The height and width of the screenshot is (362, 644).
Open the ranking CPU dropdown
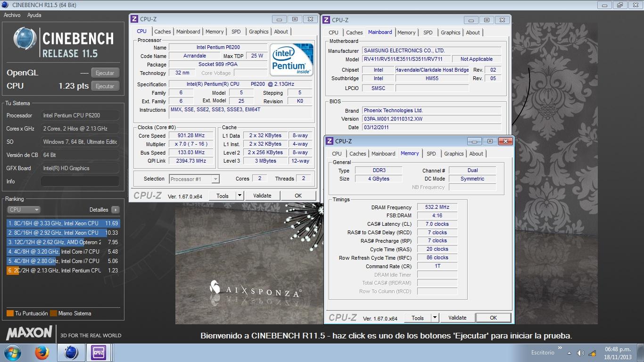click(x=24, y=210)
